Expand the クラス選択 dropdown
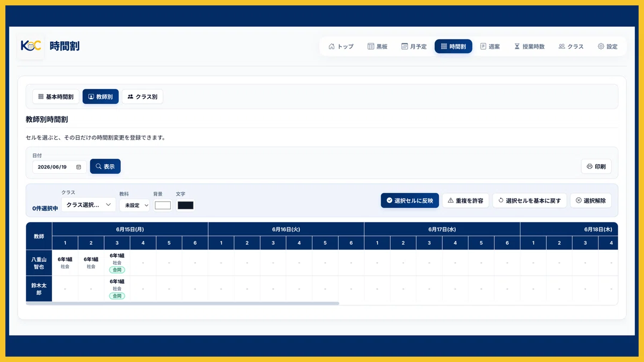 click(x=89, y=205)
